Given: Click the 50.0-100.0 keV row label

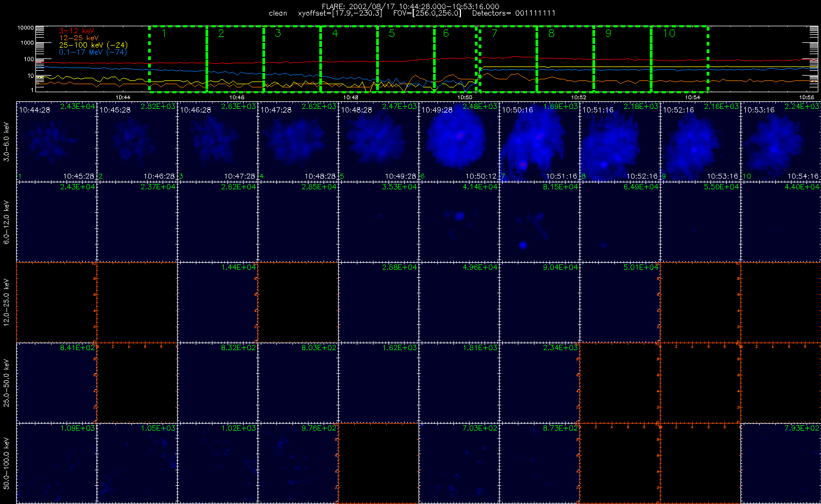Looking at the screenshot, I should 6,463.
